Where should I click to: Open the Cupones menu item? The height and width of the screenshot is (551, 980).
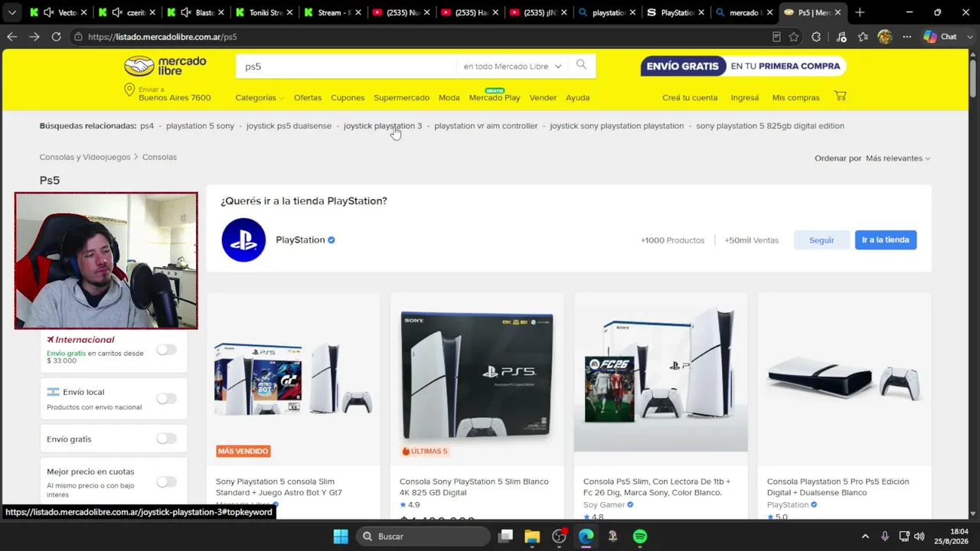click(348, 98)
